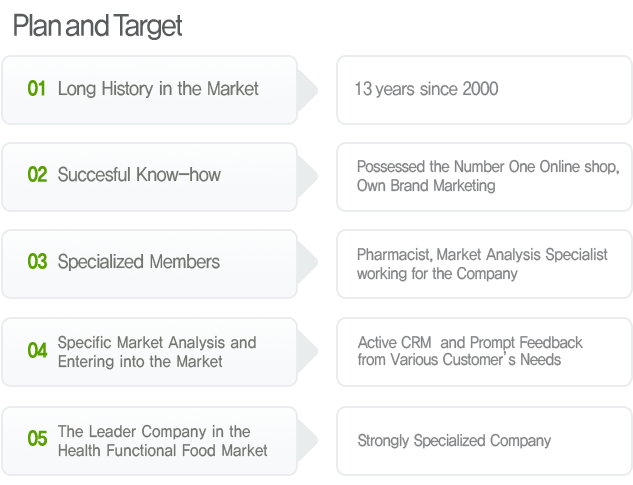
Task: Select Long History in the Market text
Action: [158, 89]
